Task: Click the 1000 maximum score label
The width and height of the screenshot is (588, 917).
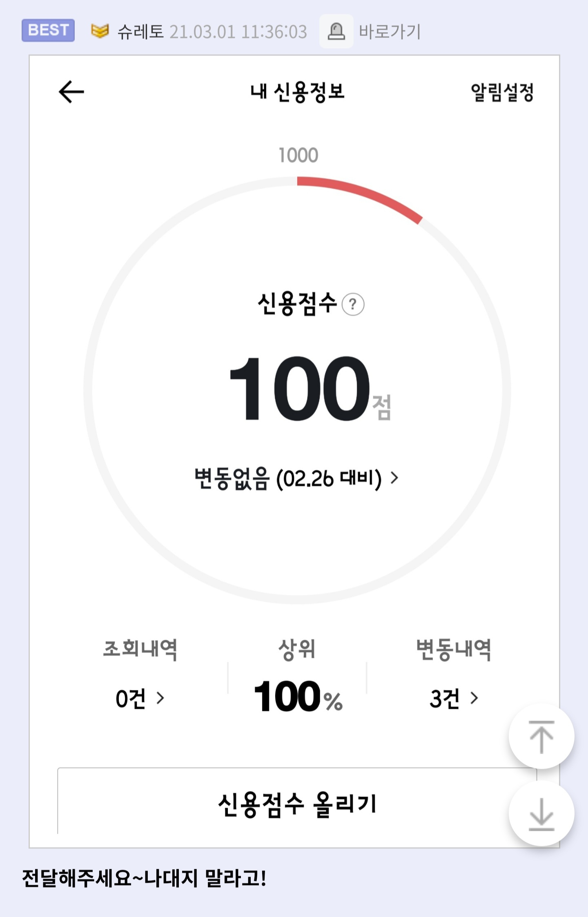Action: 298,155
